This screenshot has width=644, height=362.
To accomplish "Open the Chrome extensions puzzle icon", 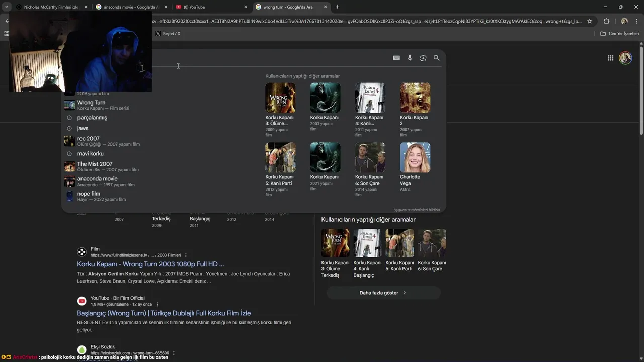I will (606, 21).
